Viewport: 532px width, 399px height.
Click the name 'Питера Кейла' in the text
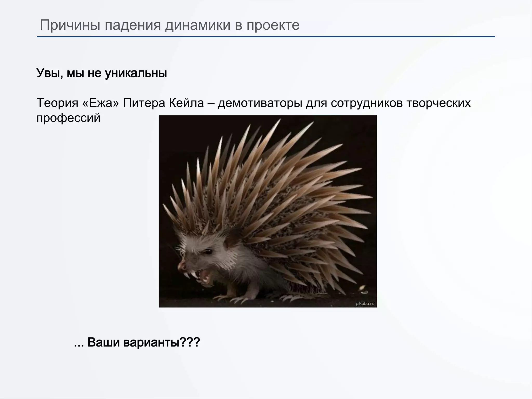tap(163, 103)
